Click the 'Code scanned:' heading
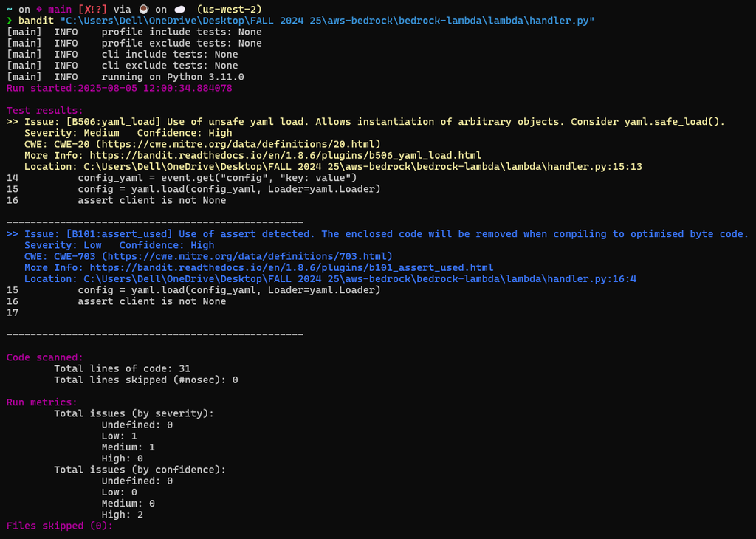The width and height of the screenshot is (756, 539). coord(45,357)
